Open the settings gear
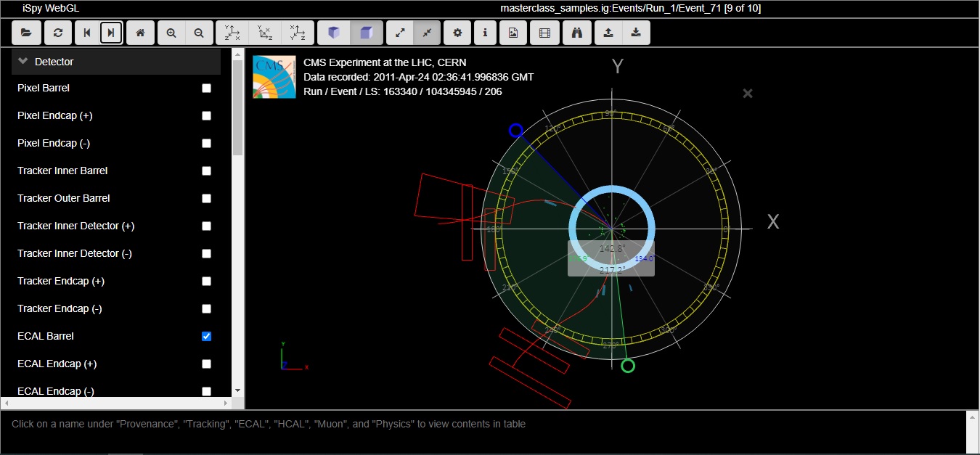The height and width of the screenshot is (455, 980). [x=457, y=33]
